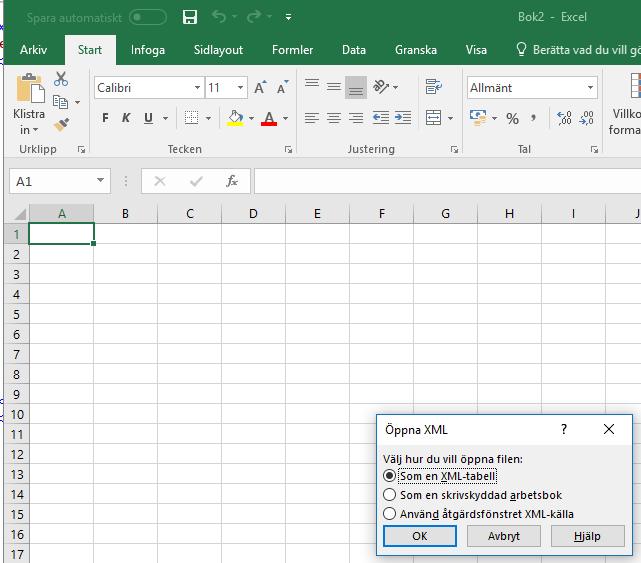
Task: Switch to the Data tab
Action: (354, 50)
